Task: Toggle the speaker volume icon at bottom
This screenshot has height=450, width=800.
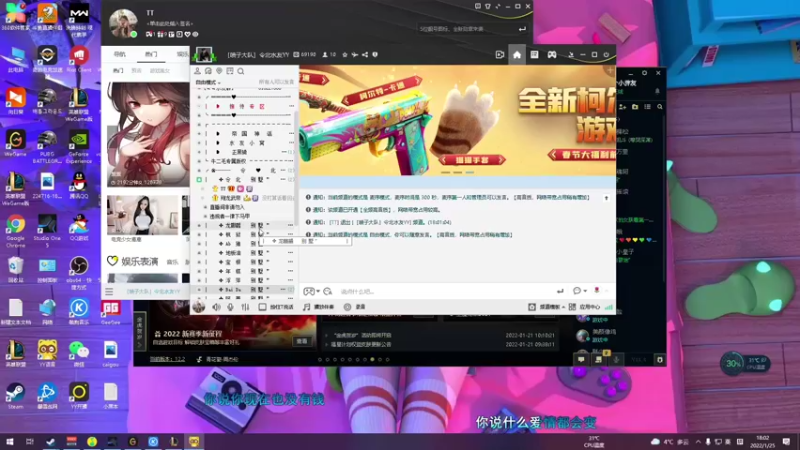Action: click(216, 307)
